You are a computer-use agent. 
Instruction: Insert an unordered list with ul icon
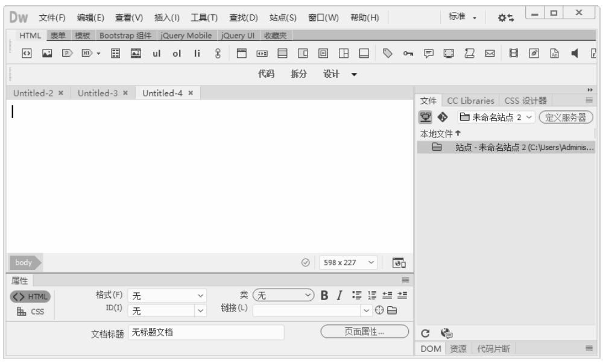(x=156, y=55)
